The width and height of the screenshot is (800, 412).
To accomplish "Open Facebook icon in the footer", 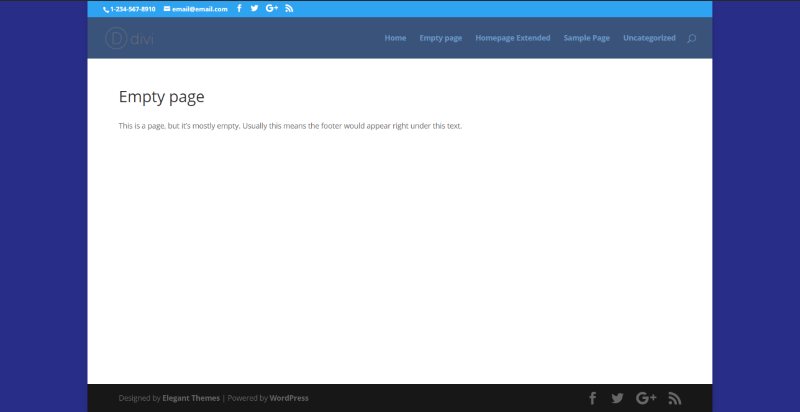I will [592, 398].
